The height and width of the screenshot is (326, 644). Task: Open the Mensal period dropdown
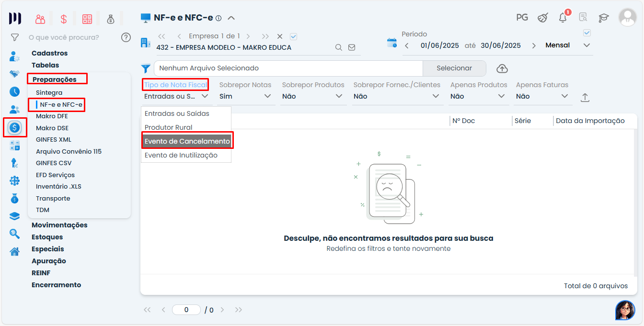pos(568,45)
